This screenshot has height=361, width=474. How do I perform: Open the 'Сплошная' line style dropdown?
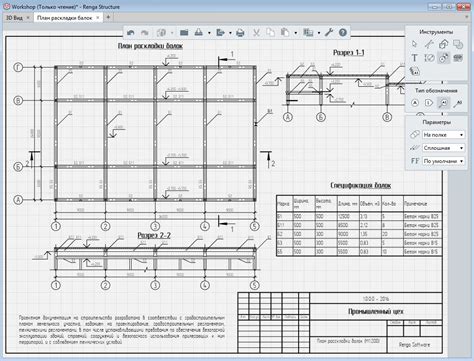443,148
